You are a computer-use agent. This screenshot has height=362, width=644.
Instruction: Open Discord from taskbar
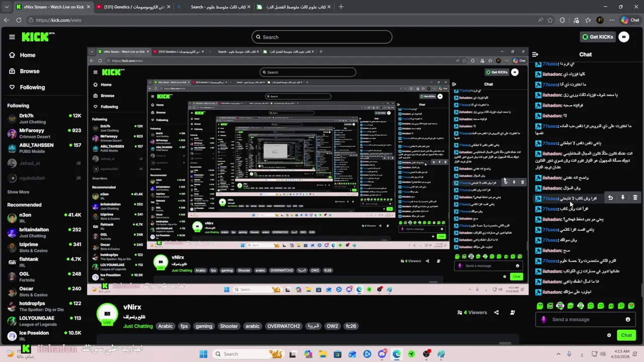382,354
